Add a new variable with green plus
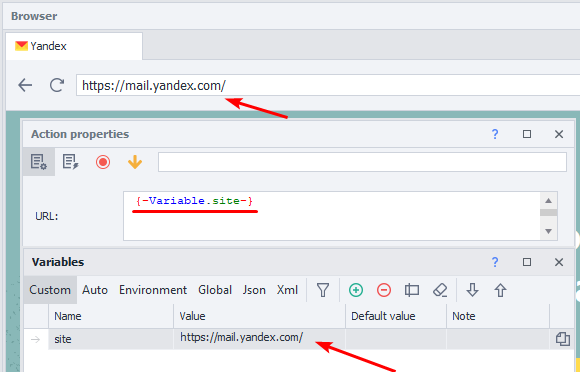 [356, 290]
